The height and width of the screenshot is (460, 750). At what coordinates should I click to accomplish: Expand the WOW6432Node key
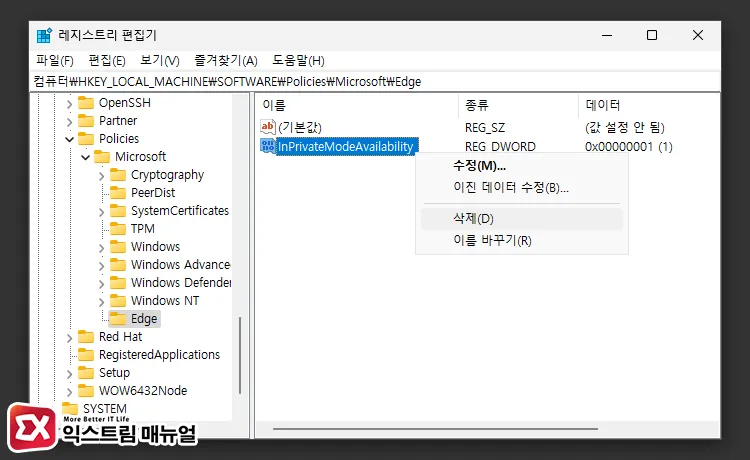(x=69, y=392)
